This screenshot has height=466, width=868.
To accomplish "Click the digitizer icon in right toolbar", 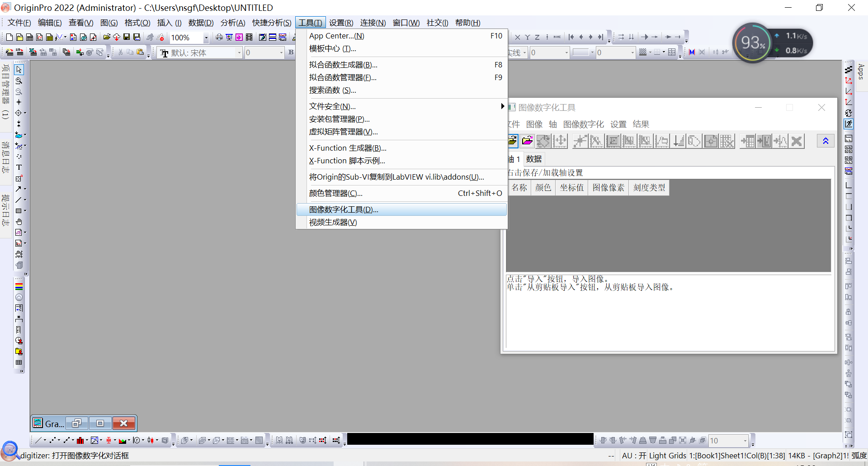I will tap(849, 124).
